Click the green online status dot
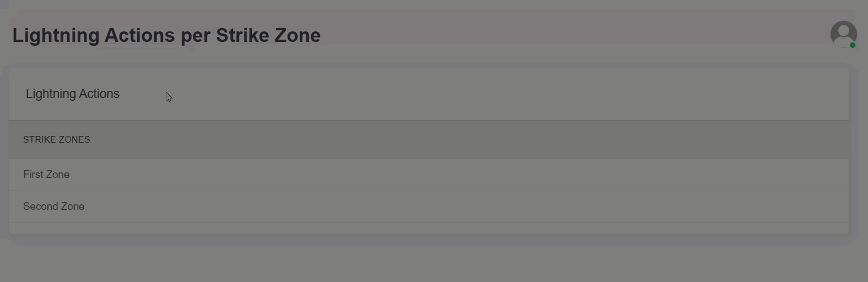This screenshot has height=282, width=868. pyautogui.click(x=853, y=45)
